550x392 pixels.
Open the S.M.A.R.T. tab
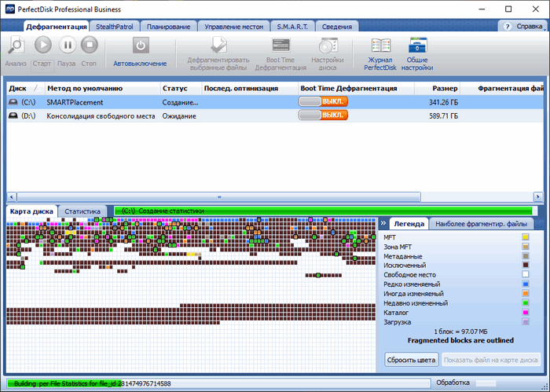pyautogui.click(x=292, y=27)
